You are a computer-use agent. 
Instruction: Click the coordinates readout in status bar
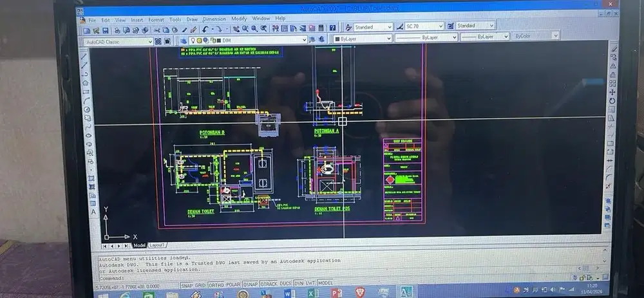coord(136,286)
